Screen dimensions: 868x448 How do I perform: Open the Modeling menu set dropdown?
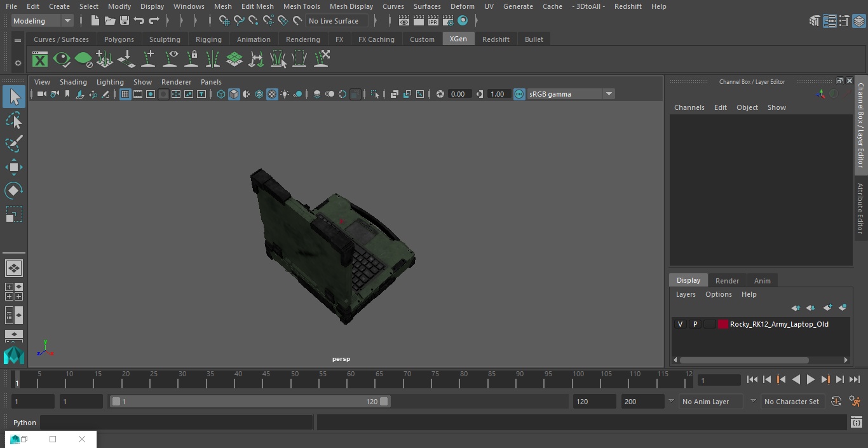click(x=43, y=21)
